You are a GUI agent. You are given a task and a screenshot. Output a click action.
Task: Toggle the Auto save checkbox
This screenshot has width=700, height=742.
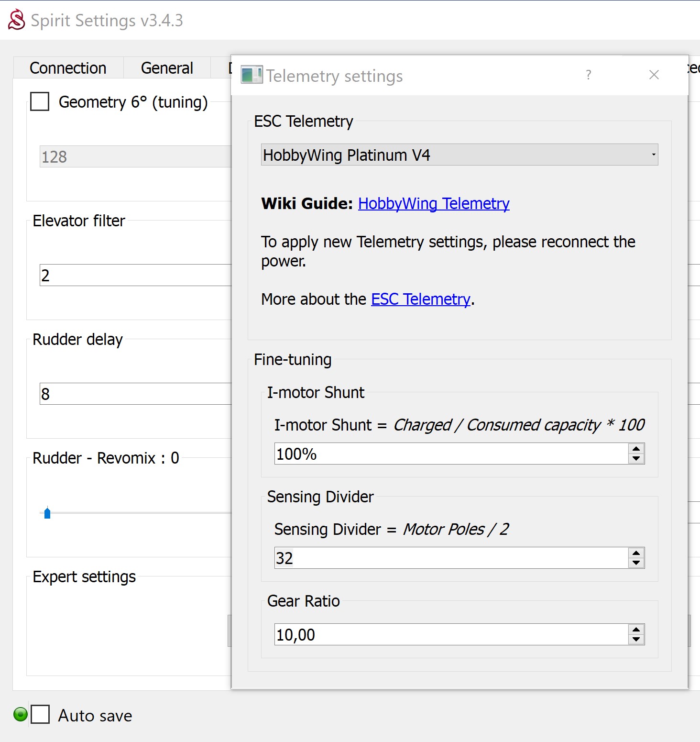pyautogui.click(x=40, y=714)
